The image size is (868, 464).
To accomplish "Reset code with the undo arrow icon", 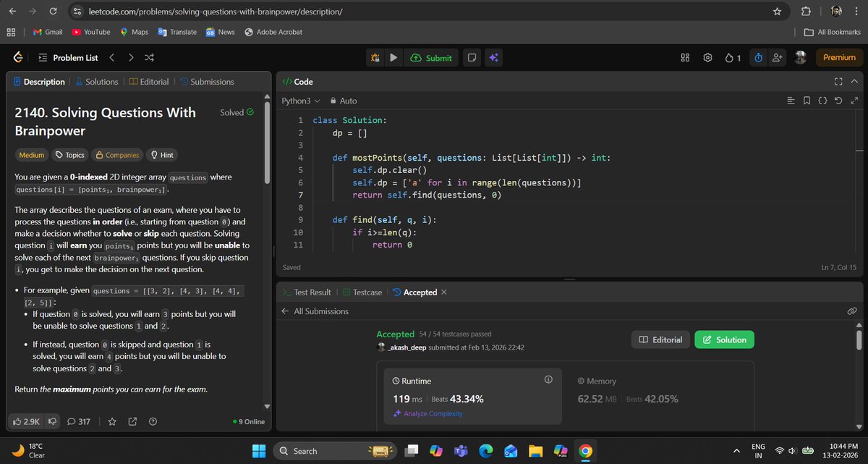I will [838, 101].
